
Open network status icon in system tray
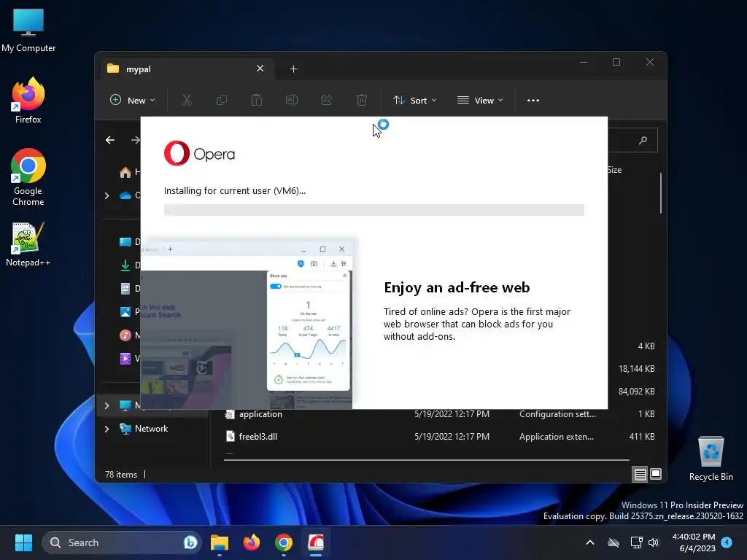click(x=636, y=542)
